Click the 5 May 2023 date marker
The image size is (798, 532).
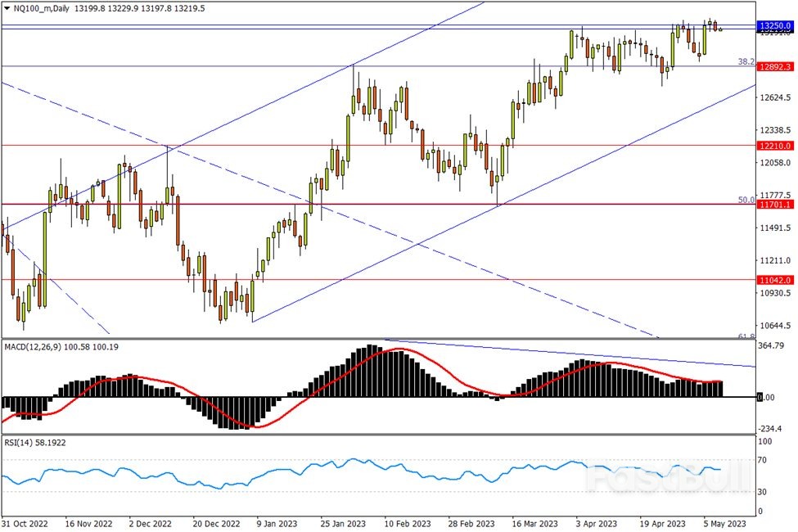pos(724,523)
